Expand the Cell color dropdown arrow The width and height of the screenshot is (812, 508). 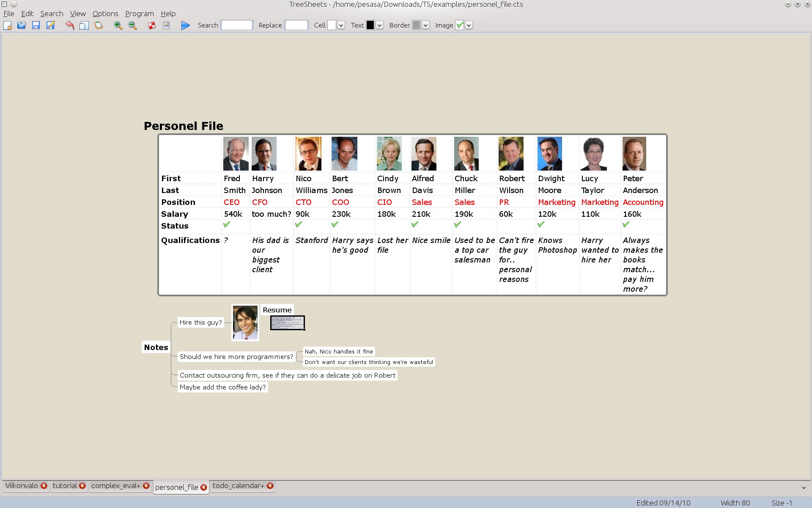tap(341, 25)
